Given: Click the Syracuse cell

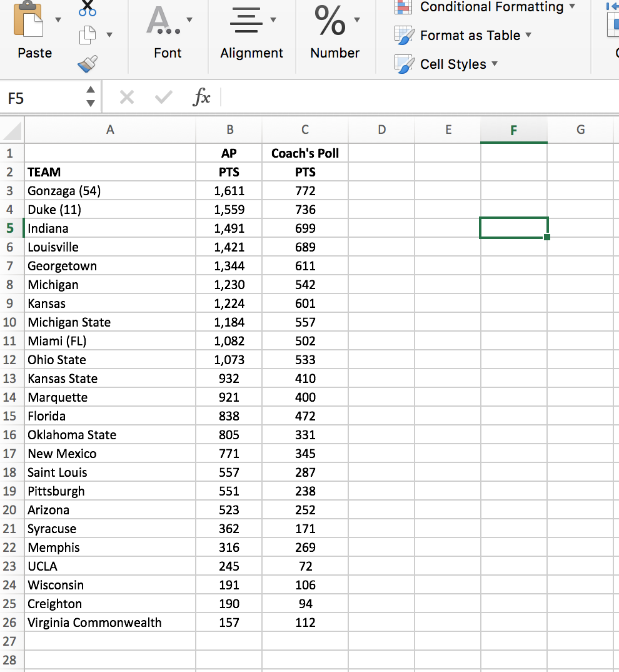Looking at the screenshot, I should tap(110, 529).
